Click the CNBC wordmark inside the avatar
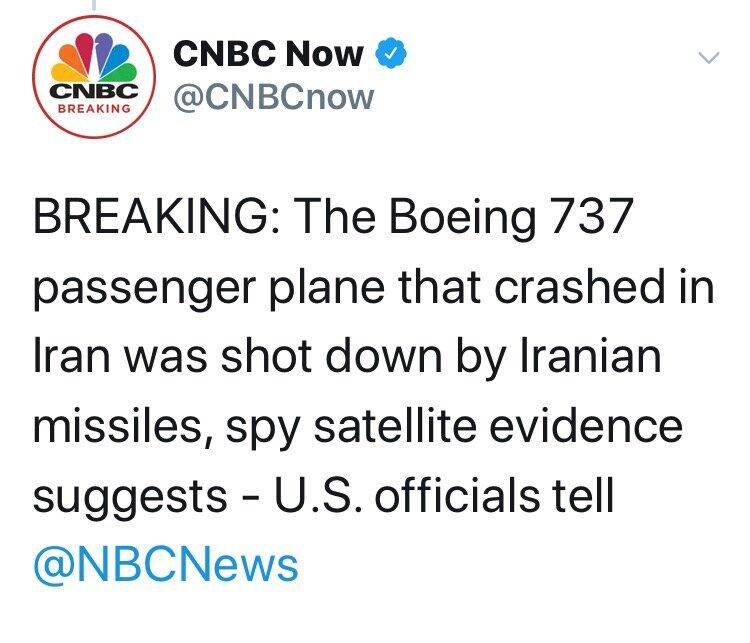Image resolution: width=750 pixels, height=643 pixels. [93, 90]
